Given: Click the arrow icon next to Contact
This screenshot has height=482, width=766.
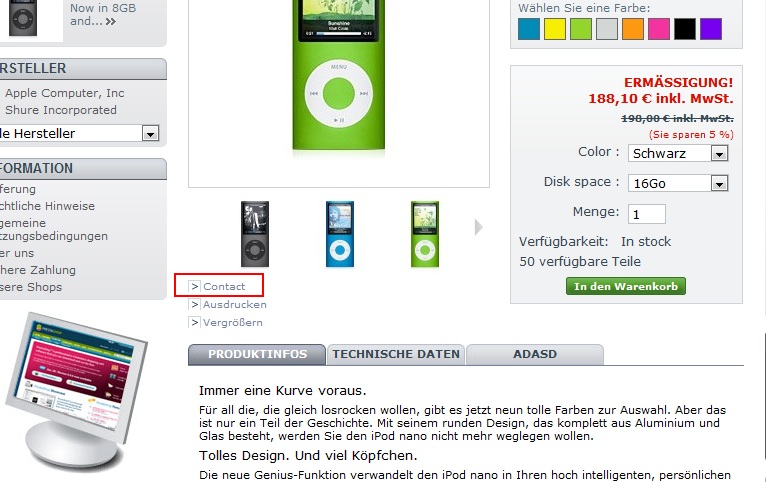Looking at the screenshot, I should click(194, 286).
